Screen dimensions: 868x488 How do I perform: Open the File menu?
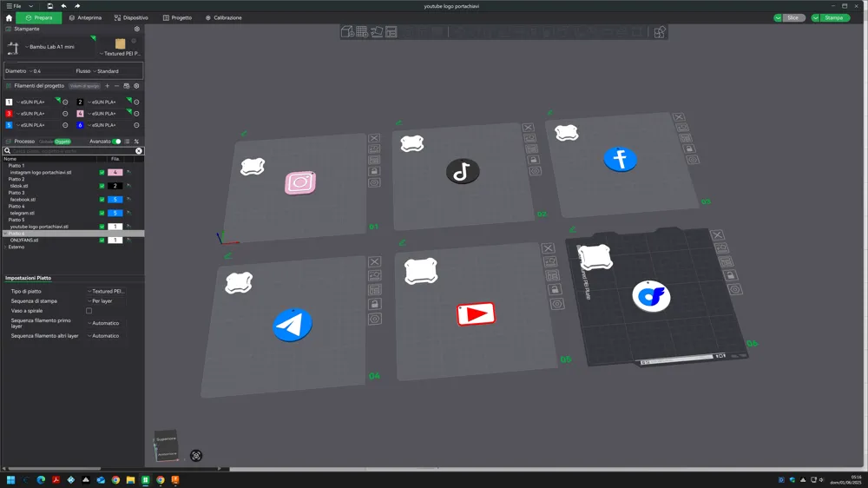coord(15,6)
